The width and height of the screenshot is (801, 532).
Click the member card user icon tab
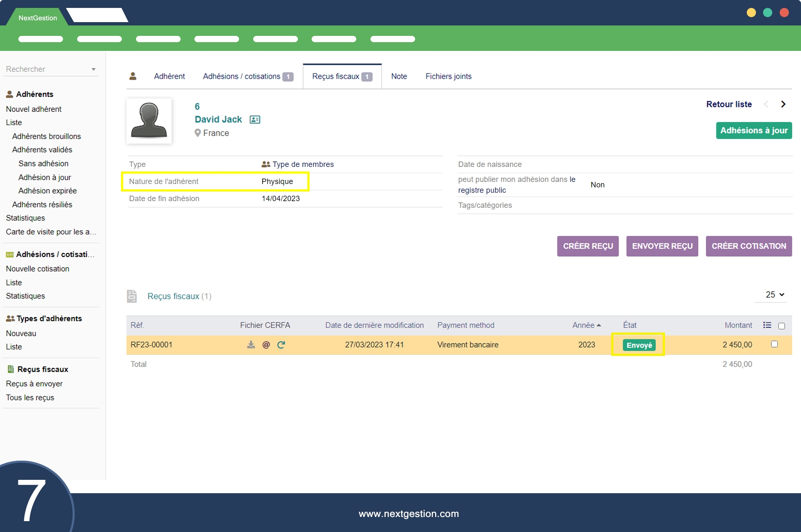[133, 76]
